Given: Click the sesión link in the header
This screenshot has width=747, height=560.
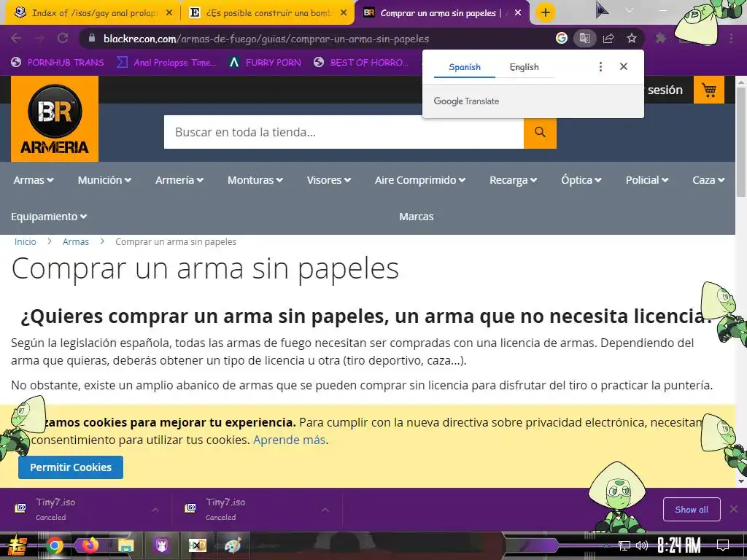Looking at the screenshot, I should (665, 90).
